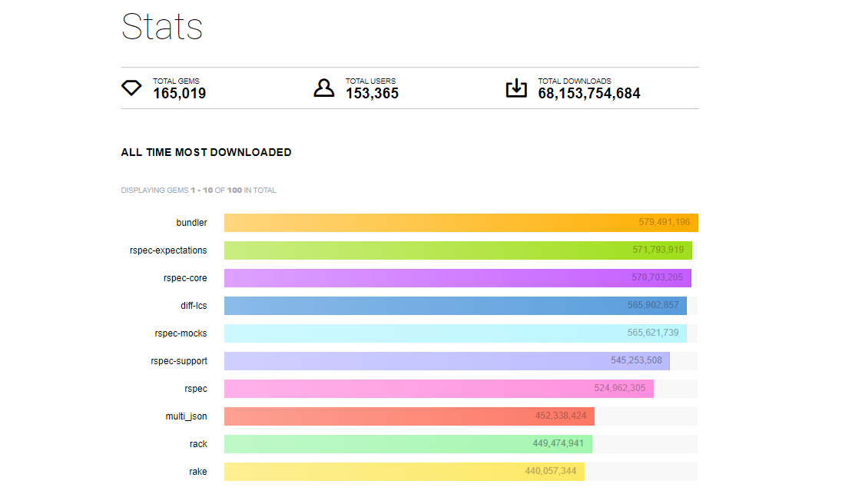Click the light green rack download bar

(408, 444)
